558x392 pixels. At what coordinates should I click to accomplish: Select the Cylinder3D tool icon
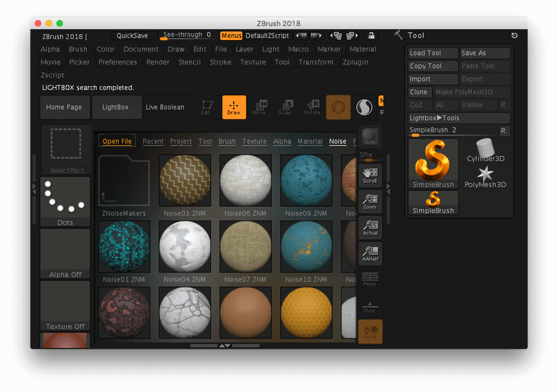tap(485, 151)
